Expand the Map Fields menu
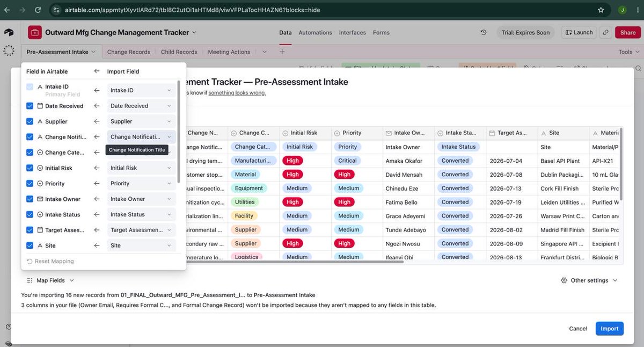Image resolution: width=644 pixels, height=347 pixels. pyautogui.click(x=50, y=280)
